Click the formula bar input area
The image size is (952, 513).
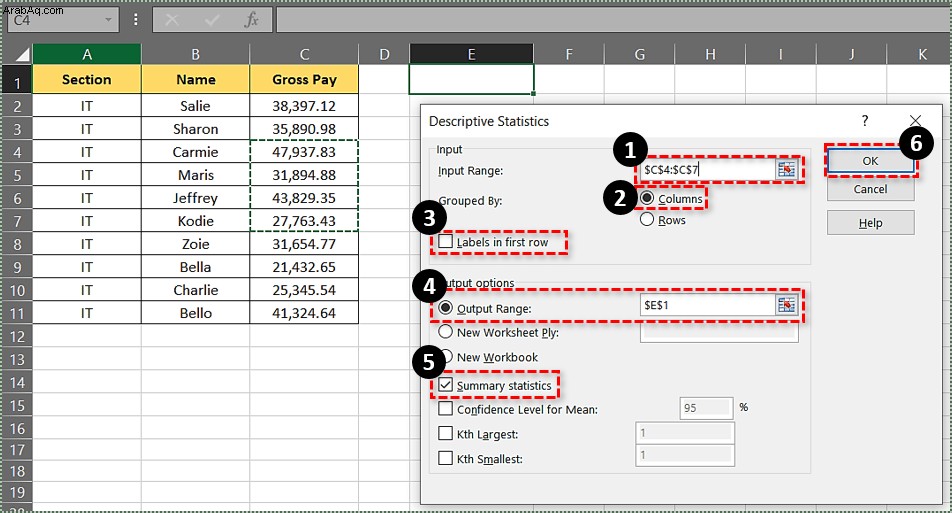613,20
